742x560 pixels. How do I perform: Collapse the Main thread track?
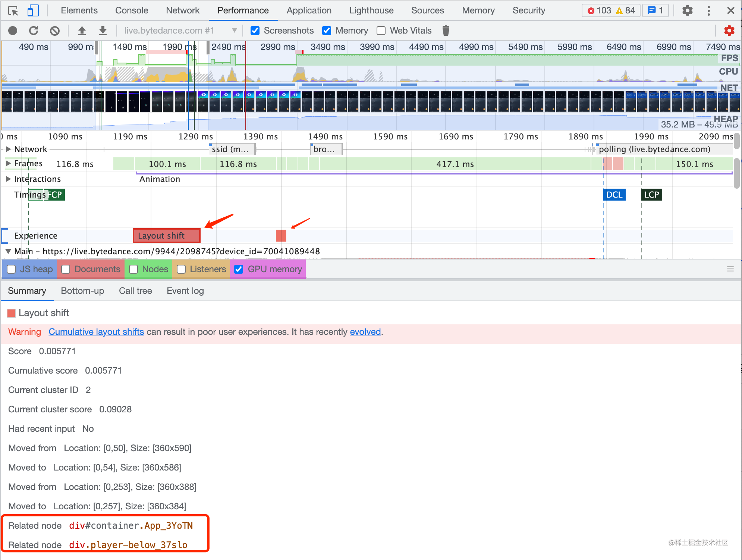pos(8,251)
